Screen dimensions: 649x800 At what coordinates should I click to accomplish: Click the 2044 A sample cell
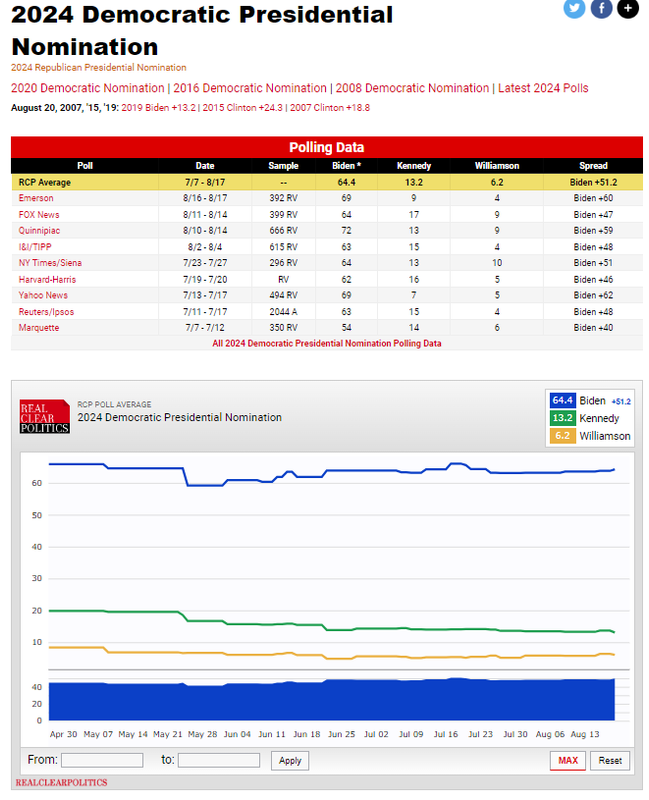pyautogui.click(x=283, y=312)
